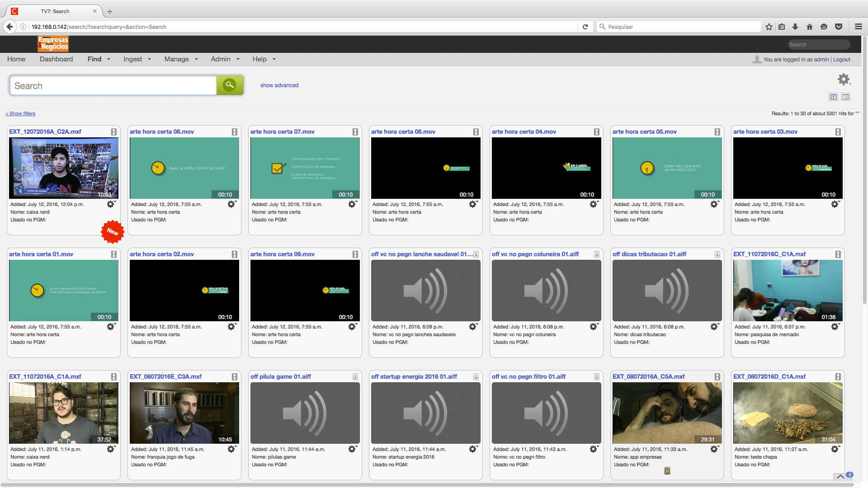Click the green search magnifier button

pos(230,85)
